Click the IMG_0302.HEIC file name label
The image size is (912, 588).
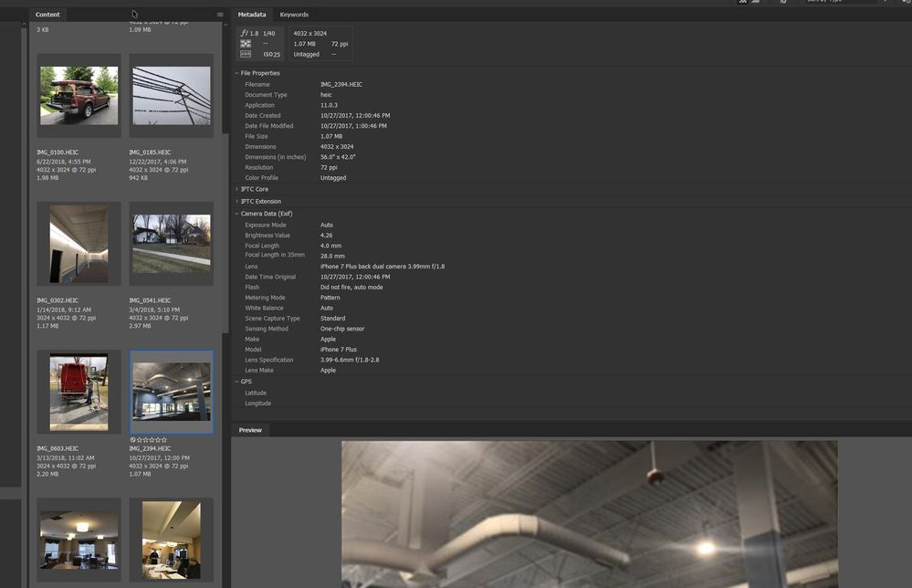point(58,300)
